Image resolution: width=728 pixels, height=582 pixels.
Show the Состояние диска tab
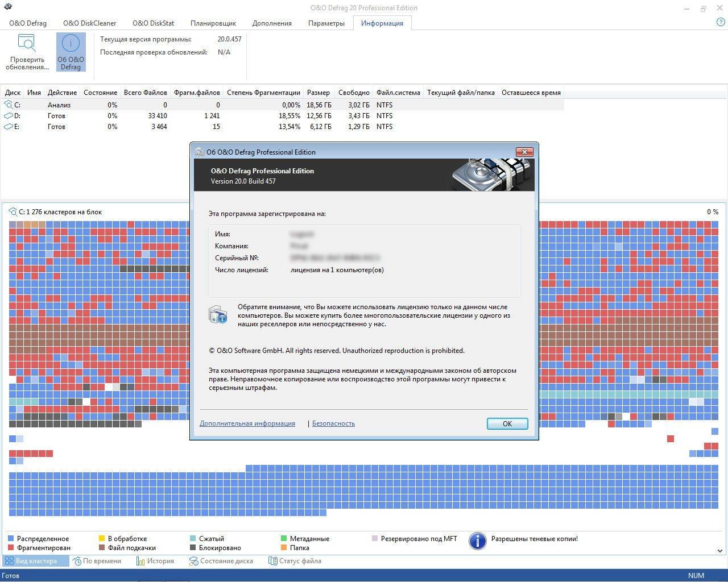tap(221, 561)
